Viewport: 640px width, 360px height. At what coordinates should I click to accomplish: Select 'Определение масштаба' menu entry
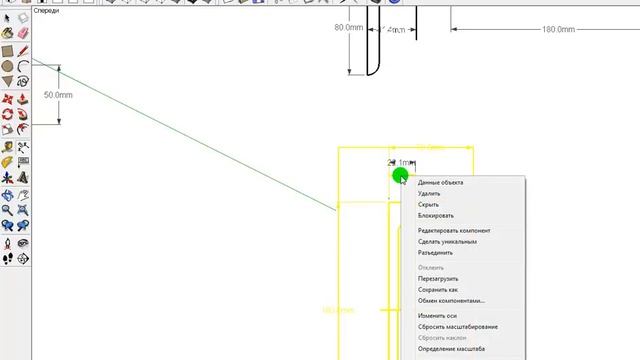(x=451, y=349)
